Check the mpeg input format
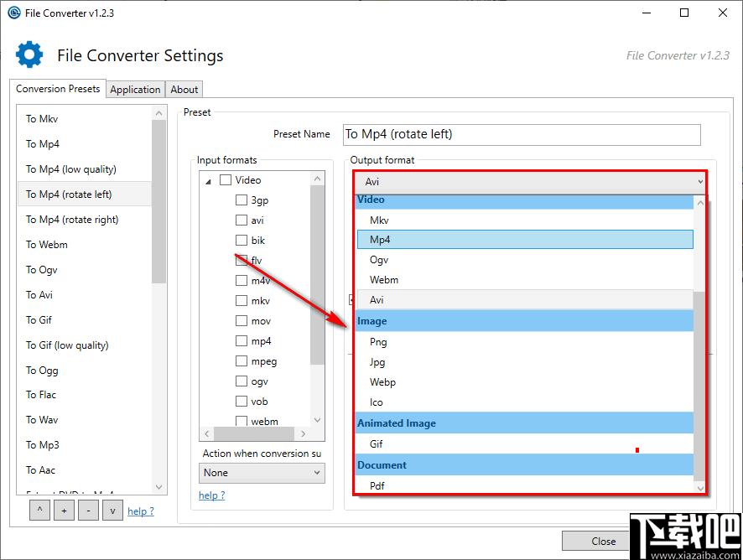 [242, 361]
